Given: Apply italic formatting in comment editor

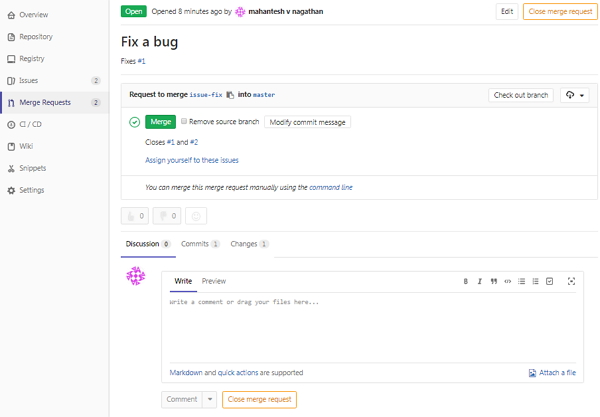Looking at the screenshot, I should [x=479, y=282].
